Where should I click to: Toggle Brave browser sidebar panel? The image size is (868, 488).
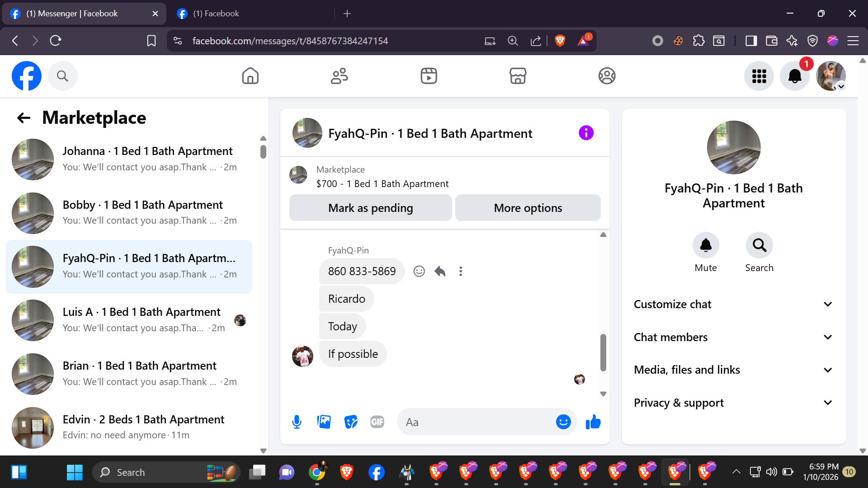pyautogui.click(x=751, y=41)
